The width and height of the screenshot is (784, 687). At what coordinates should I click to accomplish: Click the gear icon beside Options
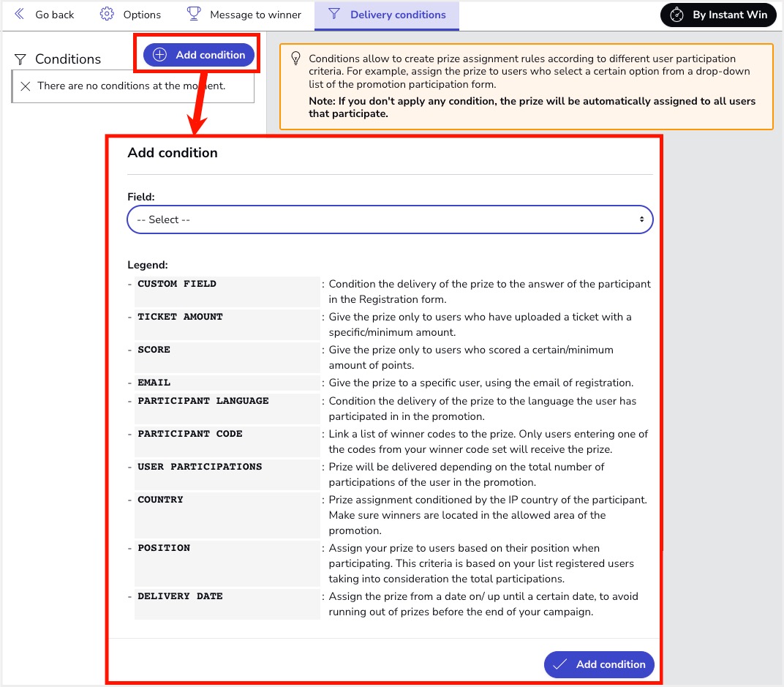(x=107, y=15)
